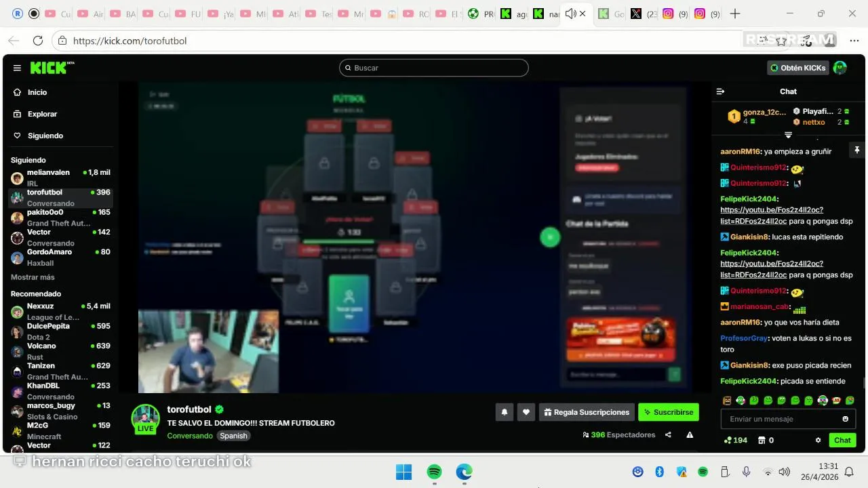Open the recommended channel marcos_bugy

(60, 411)
